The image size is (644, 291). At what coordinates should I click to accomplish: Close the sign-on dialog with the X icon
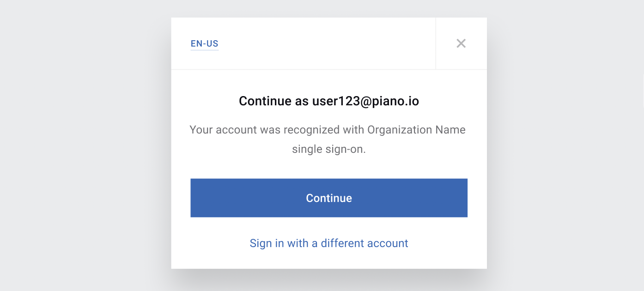[x=461, y=43]
